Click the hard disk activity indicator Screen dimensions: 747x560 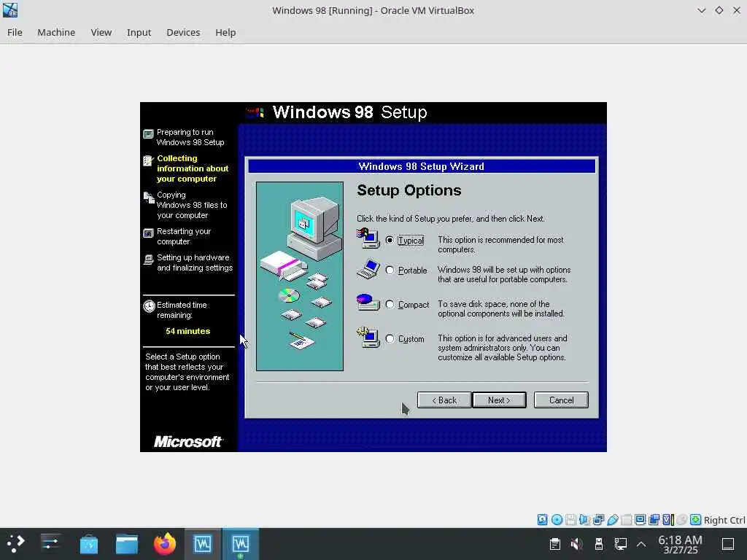(542, 519)
